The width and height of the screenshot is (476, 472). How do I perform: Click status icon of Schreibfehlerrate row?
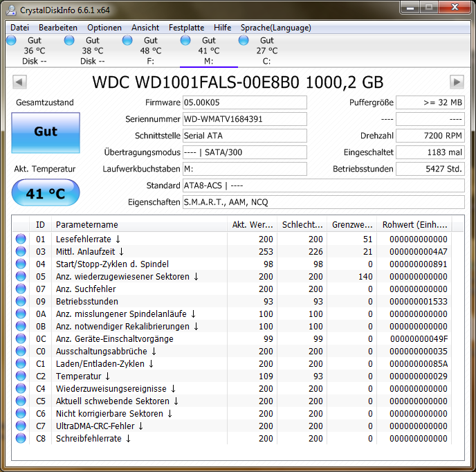pyautogui.click(x=21, y=438)
